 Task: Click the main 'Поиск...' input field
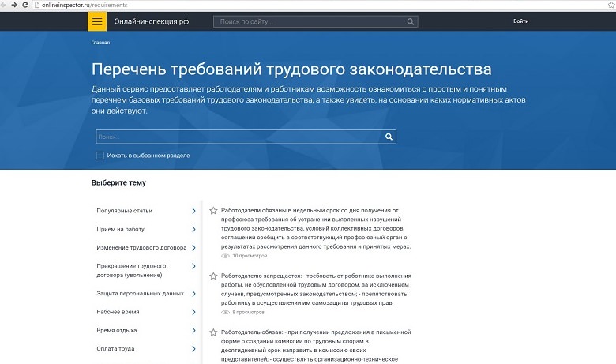tap(237, 137)
